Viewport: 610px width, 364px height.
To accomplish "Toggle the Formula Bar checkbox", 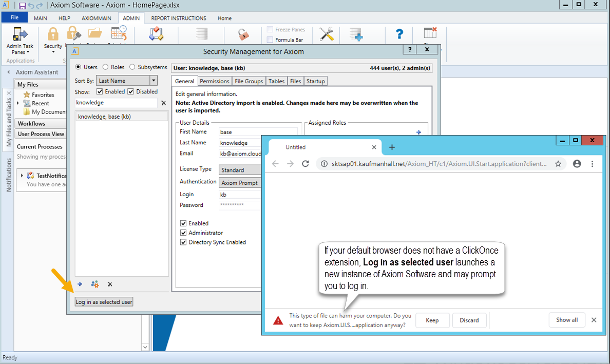I will 270,40.
